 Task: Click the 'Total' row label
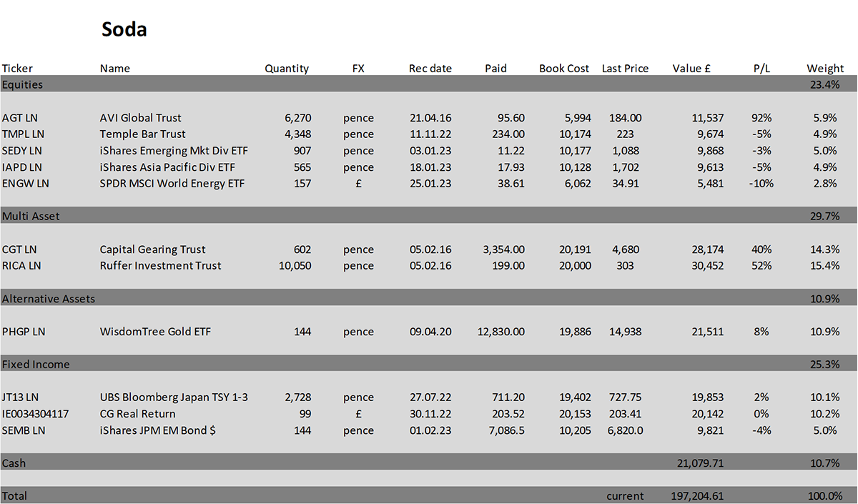14,496
